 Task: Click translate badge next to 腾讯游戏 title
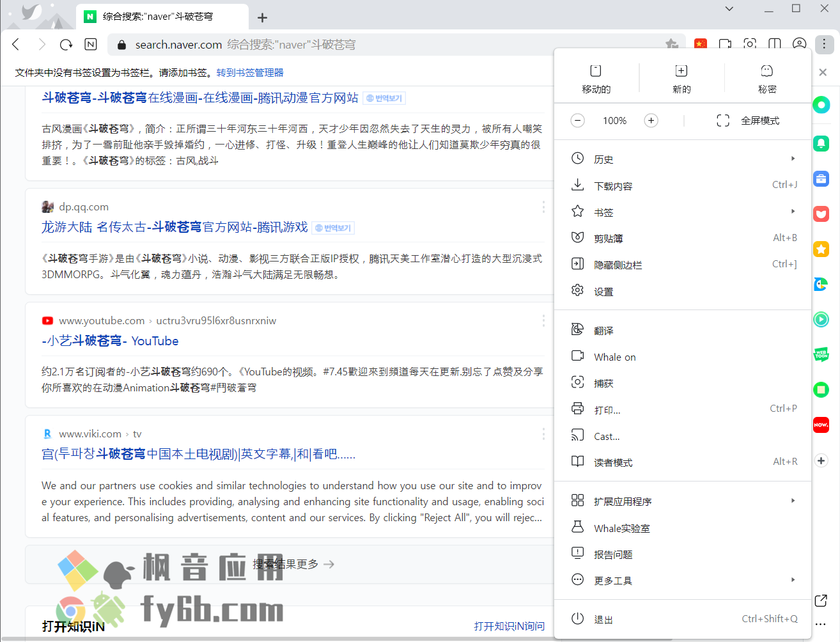tap(333, 228)
